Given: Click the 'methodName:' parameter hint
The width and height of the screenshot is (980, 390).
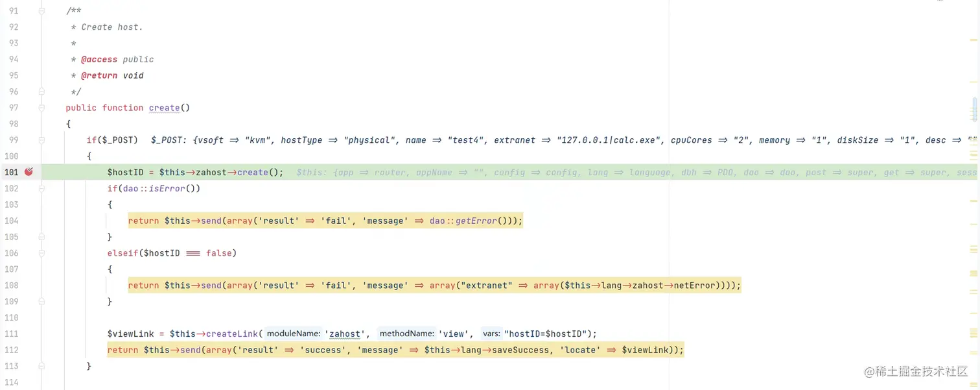Looking at the screenshot, I should point(406,334).
